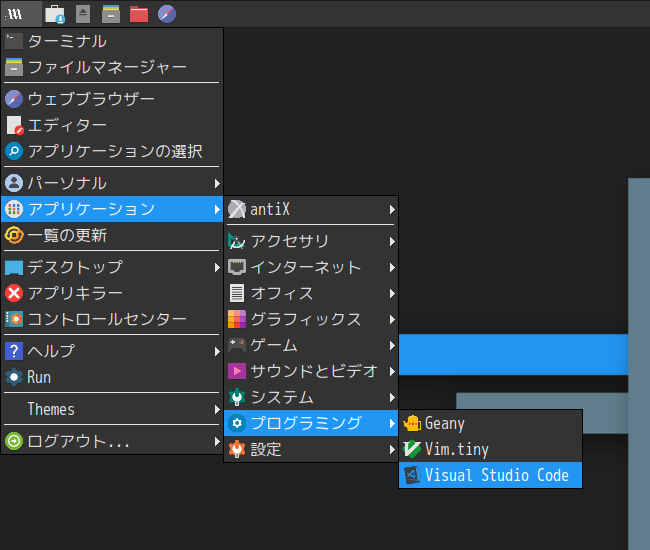Open the オフィス category
The image size is (650, 550).
point(311,293)
